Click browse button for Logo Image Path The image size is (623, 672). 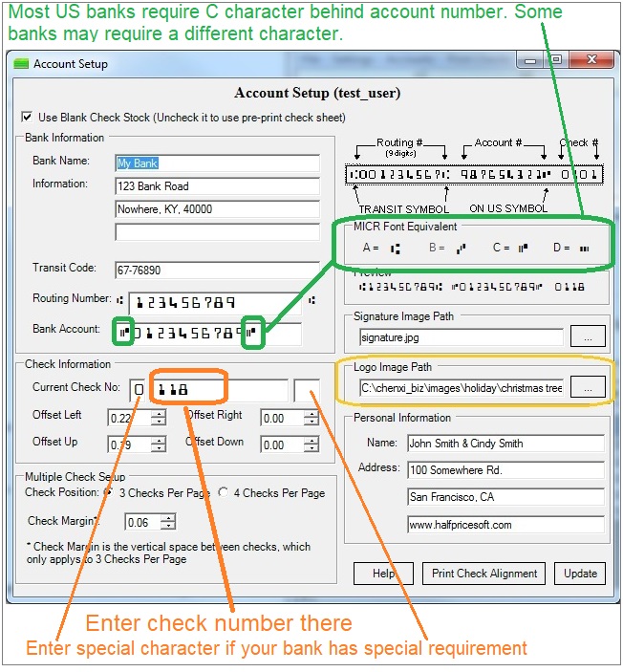pos(588,387)
